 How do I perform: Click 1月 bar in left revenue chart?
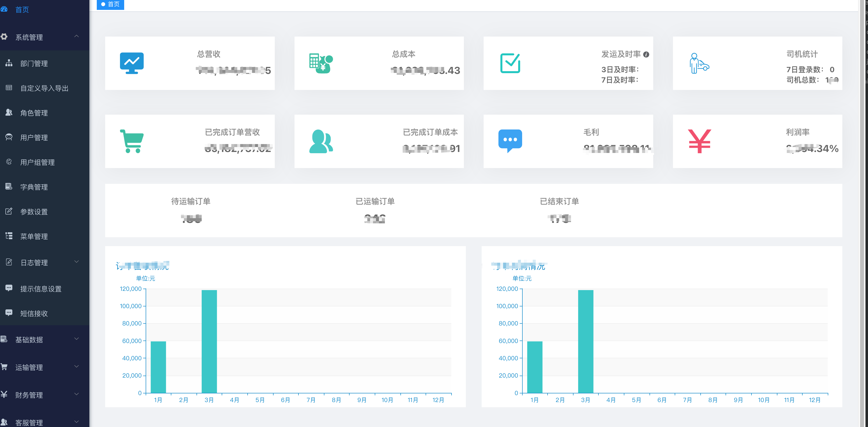pos(158,367)
